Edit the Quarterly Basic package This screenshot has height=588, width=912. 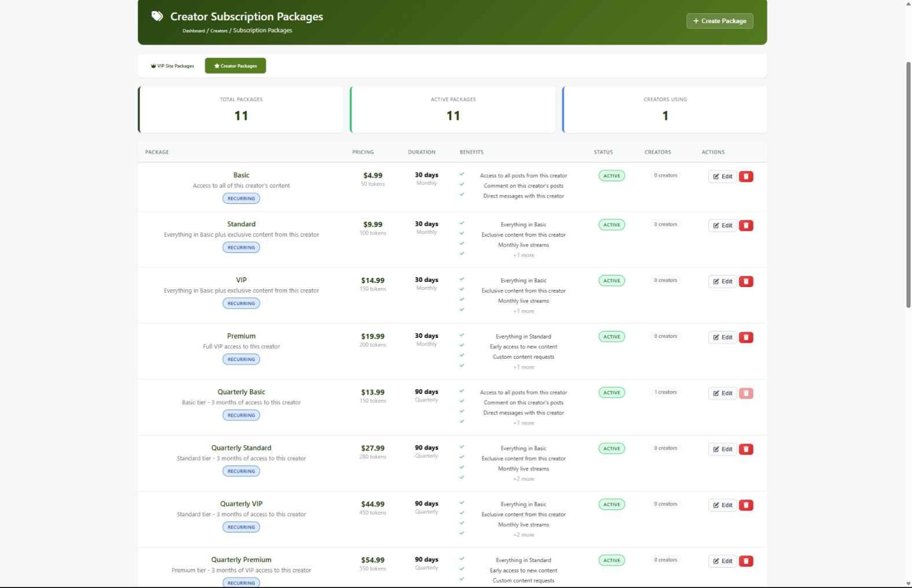click(722, 394)
